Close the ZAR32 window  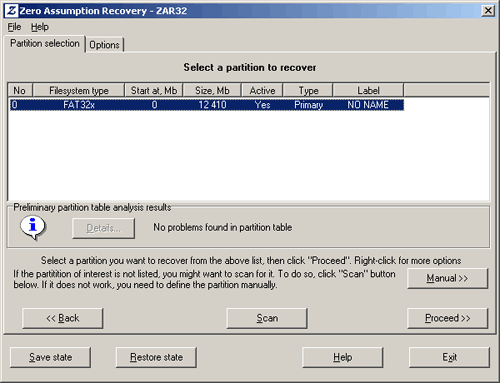pyautogui.click(x=488, y=11)
